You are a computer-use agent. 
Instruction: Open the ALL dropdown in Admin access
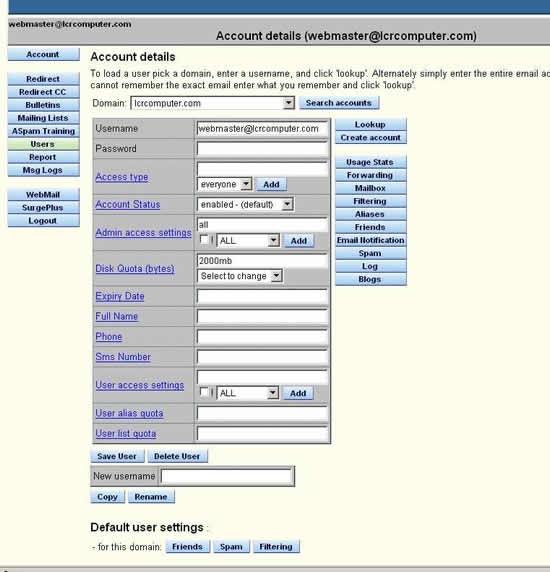pyautogui.click(x=248, y=241)
